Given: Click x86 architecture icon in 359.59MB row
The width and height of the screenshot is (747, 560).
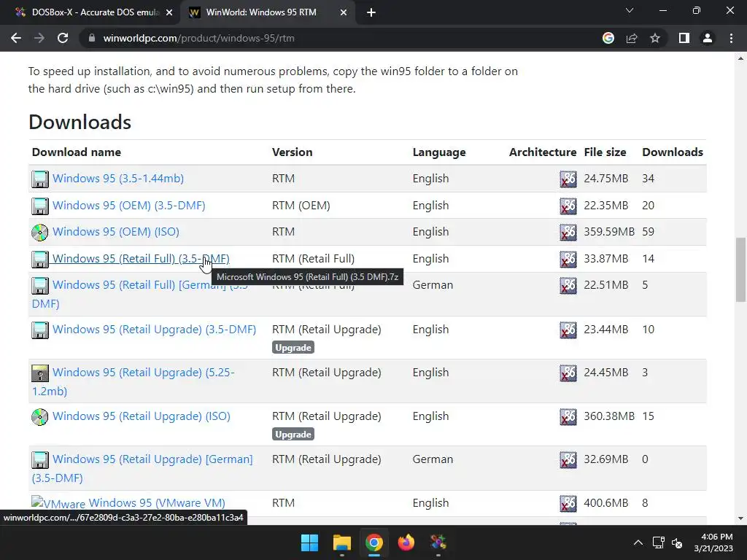Looking at the screenshot, I should click(568, 233).
